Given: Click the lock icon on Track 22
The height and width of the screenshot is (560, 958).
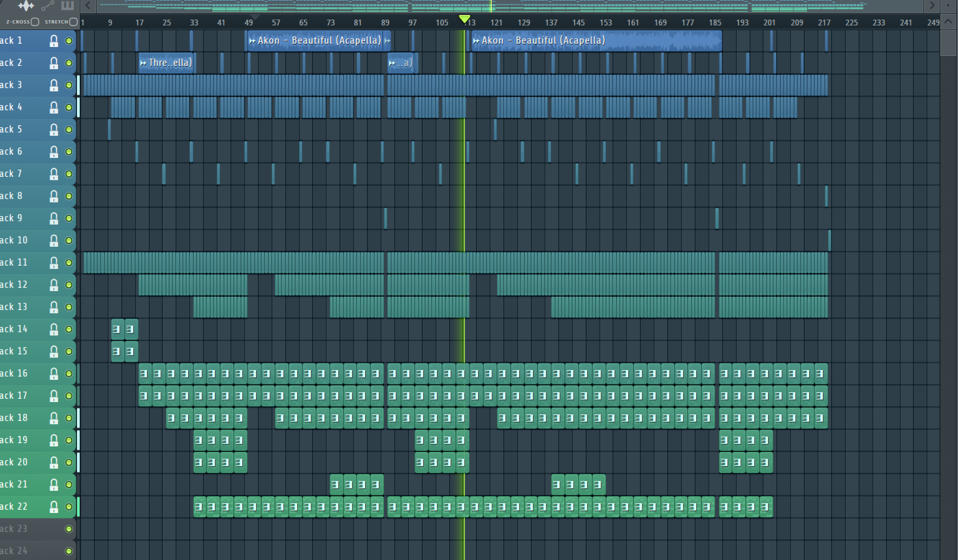Looking at the screenshot, I should [x=54, y=507].
